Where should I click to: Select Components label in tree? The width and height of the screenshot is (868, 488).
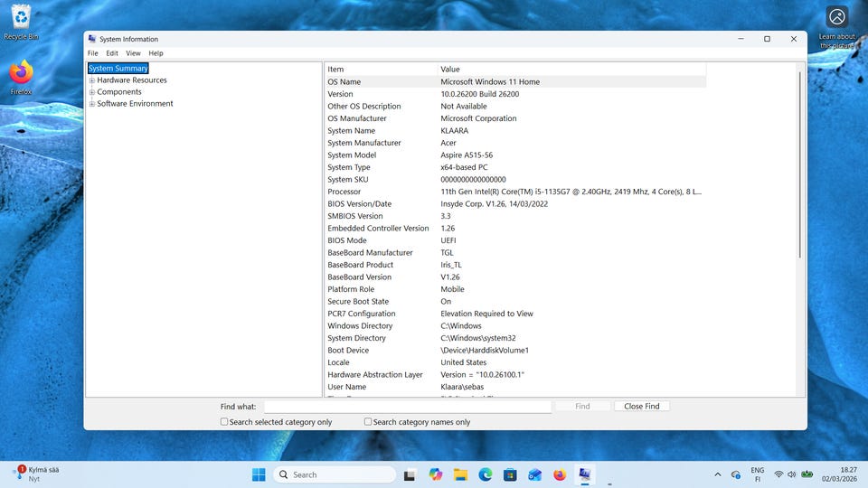click(x=119, y=92)
